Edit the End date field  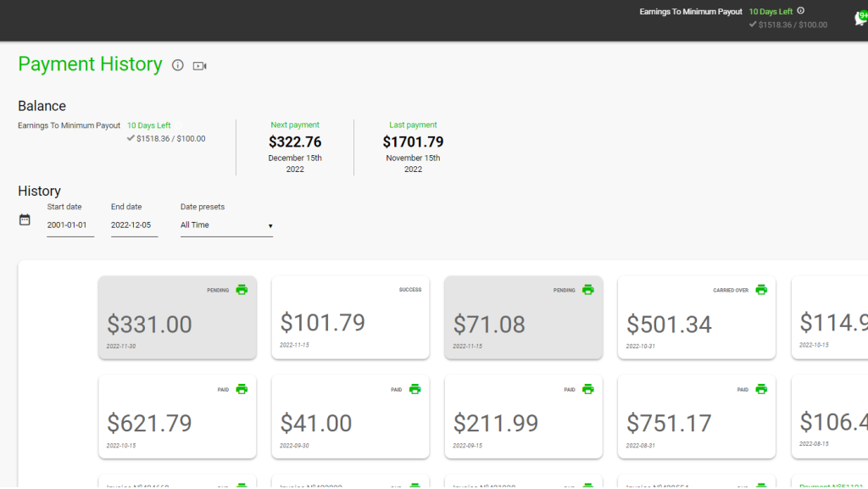point(134,225)
